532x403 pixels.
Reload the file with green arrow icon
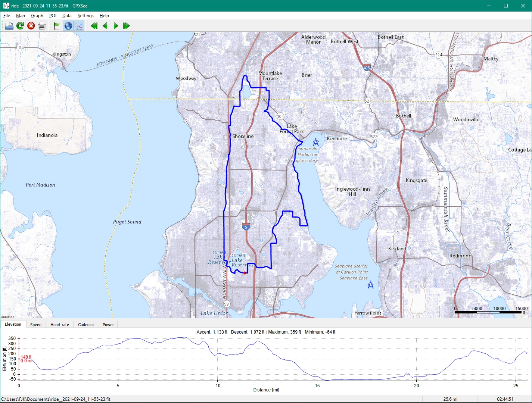click(x=20, y=26)
